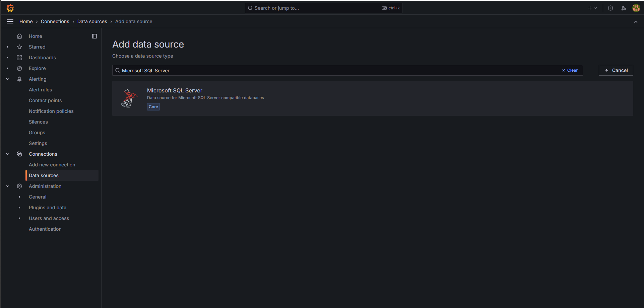Select Microsoft SQL Server data source title

tap(175, 90)
